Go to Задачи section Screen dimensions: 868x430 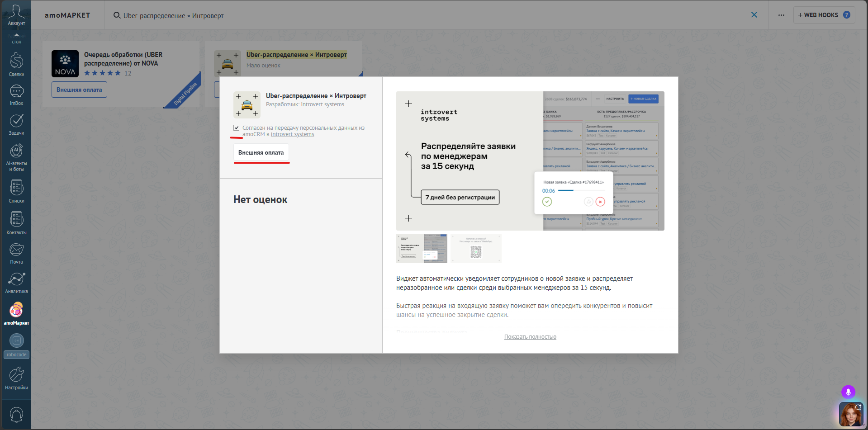[x=16, y=124]
